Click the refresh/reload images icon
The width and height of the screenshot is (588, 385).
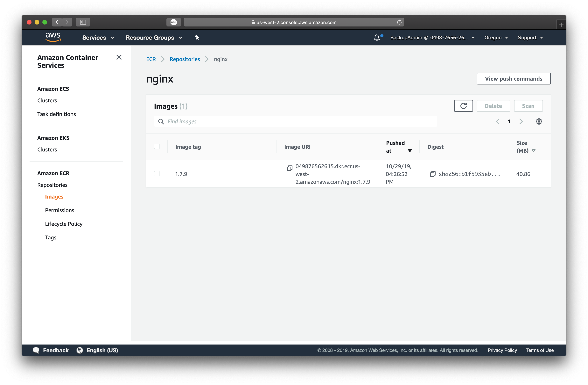[x=464, y=106]
